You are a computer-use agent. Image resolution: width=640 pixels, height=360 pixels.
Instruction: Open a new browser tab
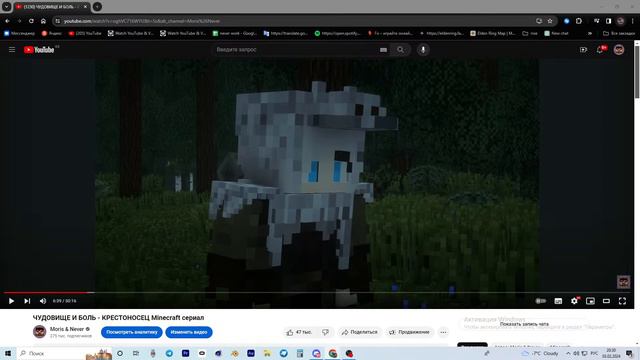(97, 7)
